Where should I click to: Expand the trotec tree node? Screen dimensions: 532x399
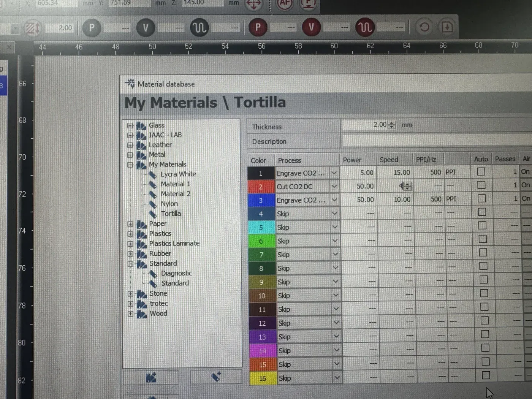coord(131,304)
